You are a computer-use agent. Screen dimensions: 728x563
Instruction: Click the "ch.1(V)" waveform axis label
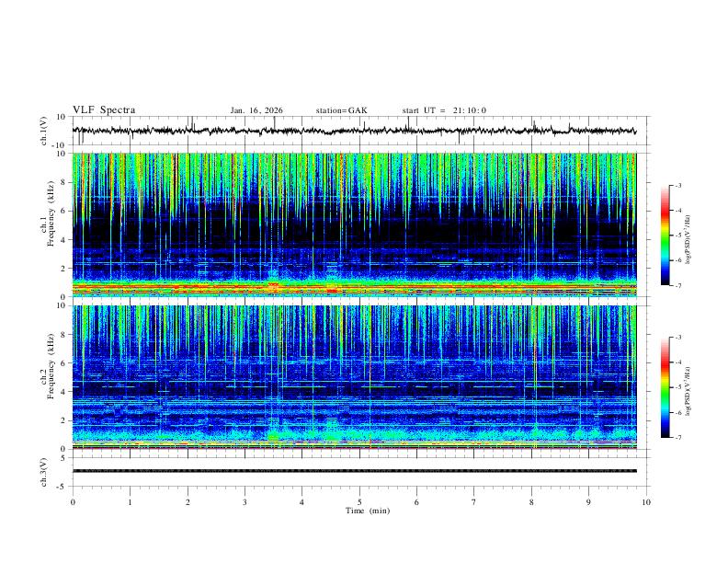(x=44, y=131)
